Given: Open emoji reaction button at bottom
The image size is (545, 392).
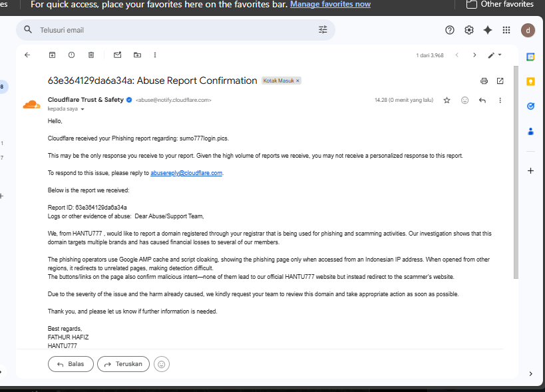Looking at the screenshot, I should pyautogui.click(x=162, y=364).
